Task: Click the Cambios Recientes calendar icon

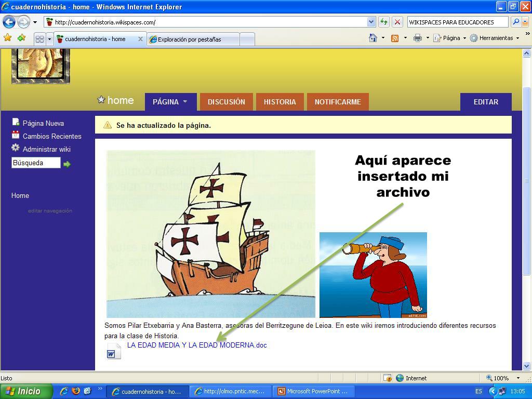Action: click(x=16, y=135)
